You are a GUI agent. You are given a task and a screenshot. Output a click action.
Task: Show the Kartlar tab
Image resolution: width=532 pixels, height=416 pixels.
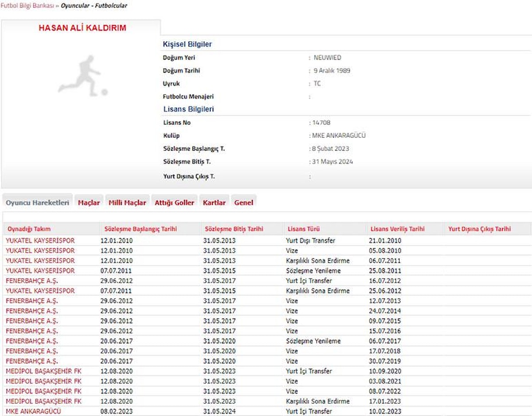(x=214, y=202)
